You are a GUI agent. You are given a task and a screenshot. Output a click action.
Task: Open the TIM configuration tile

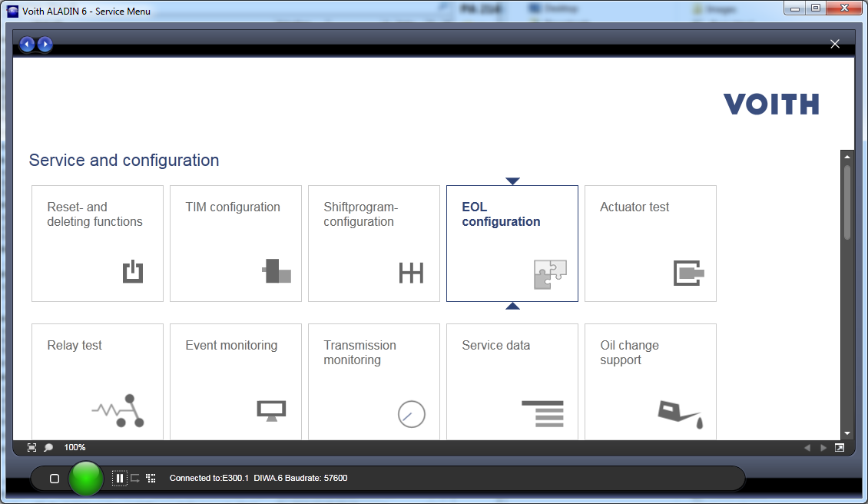click(x=236, y=244)
